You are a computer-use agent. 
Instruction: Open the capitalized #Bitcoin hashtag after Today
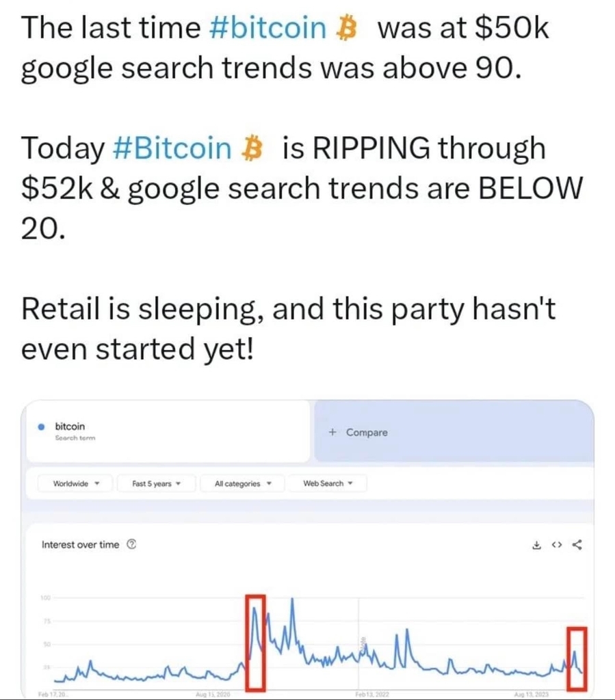(172, 148)
